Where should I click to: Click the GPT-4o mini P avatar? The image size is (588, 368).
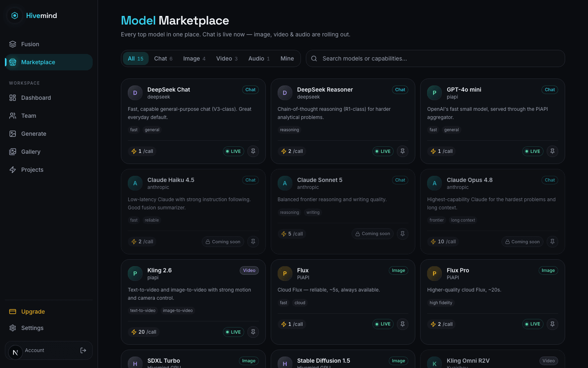tap(434, 93)
